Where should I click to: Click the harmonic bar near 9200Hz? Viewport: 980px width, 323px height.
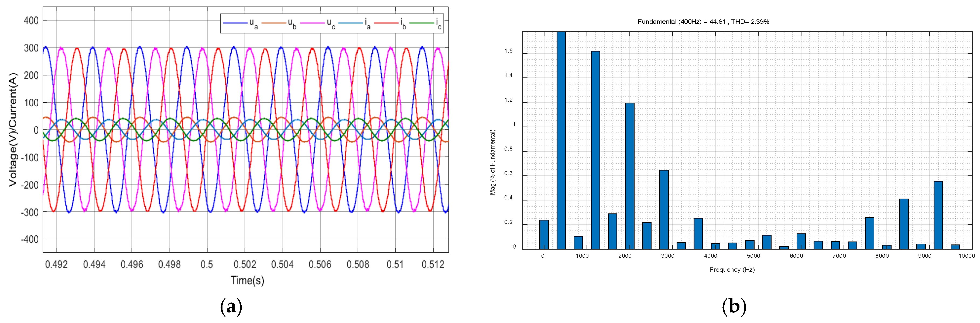coord(938,215)
